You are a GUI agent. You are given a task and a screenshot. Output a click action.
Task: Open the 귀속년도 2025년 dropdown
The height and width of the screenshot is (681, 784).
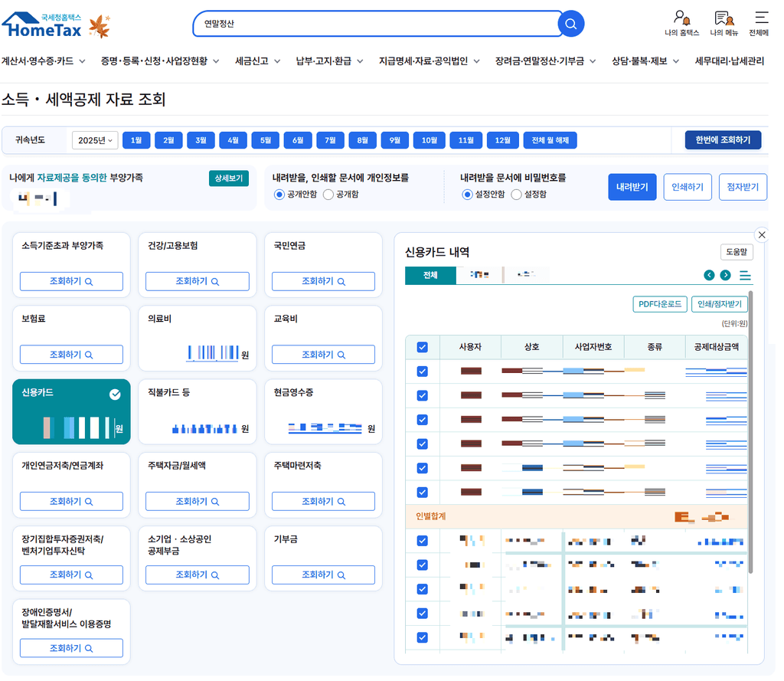pos(95,140)
